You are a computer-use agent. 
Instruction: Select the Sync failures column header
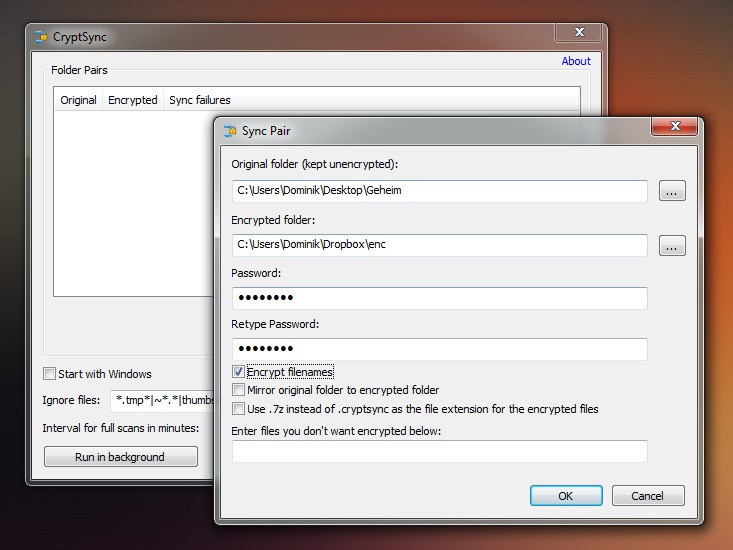tap(199, 100)
